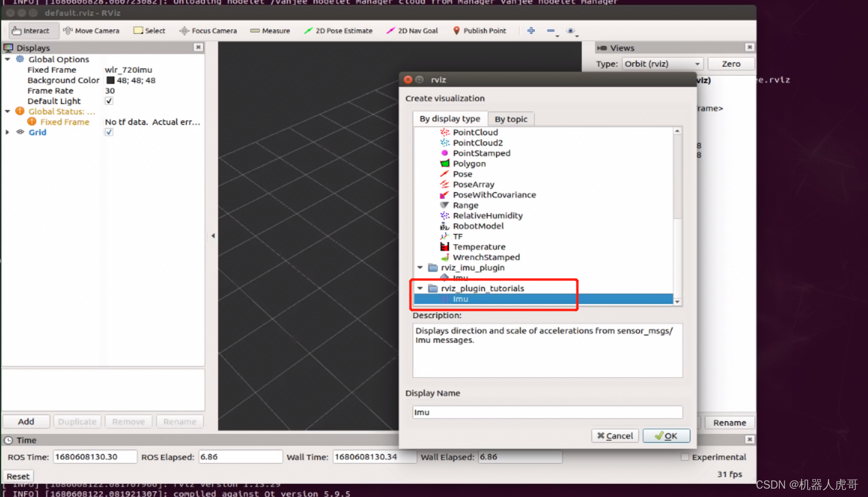Click the add-tool plus icon on toolbar
The image size is (868, 497).
[x=531, y=30]
